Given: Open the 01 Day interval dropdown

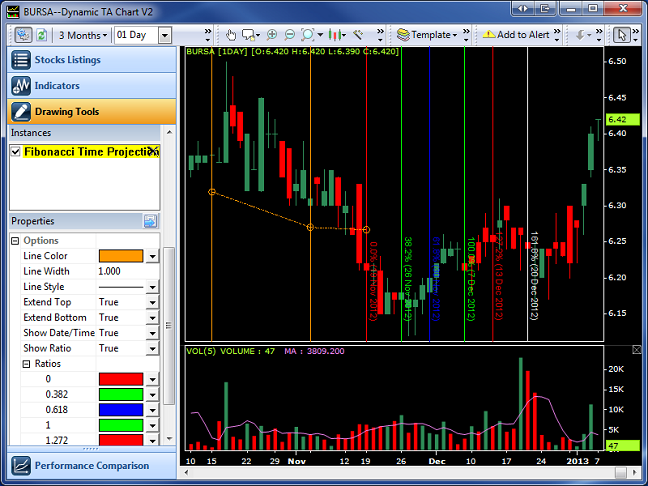Looking at the screenshot, I should (164, 35).
